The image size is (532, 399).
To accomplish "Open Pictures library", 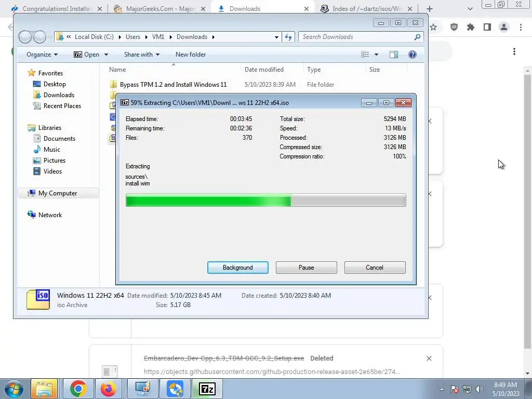I will pyautogui.click(x=54, y=161).
